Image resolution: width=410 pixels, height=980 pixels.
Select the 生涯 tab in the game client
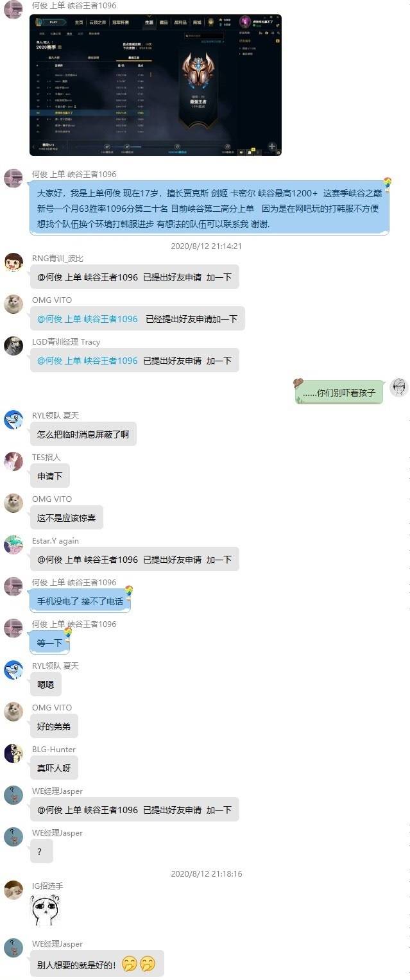pos(149,22)
